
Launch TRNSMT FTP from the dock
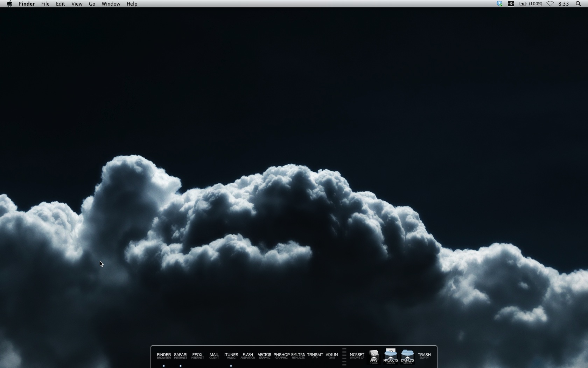315,356
